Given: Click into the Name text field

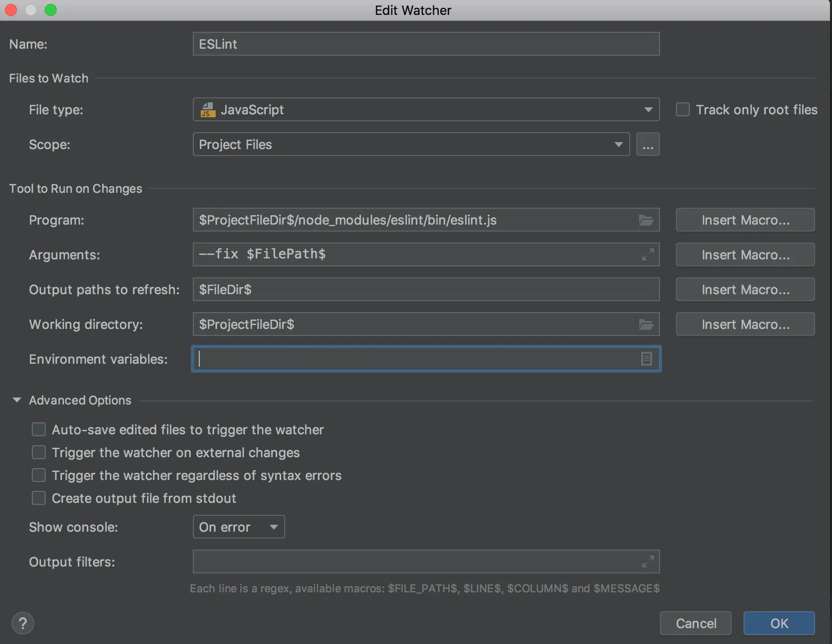Looking at the screenshot, I should [x=426, y=44].
